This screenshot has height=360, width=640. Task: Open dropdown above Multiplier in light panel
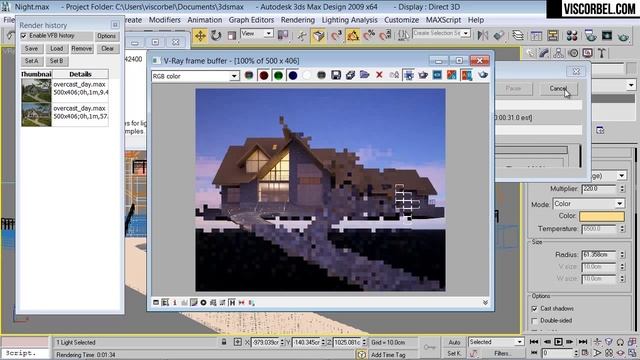click(x=621, y=176)
